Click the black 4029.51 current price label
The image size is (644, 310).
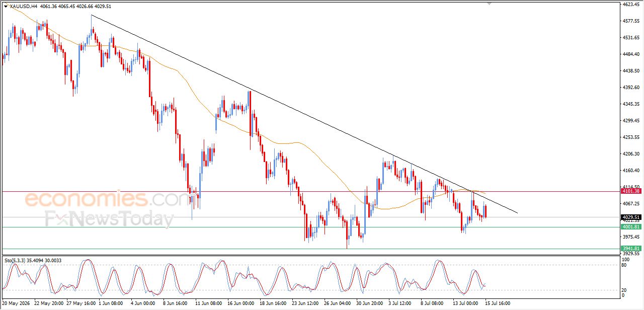coord(631,217)
